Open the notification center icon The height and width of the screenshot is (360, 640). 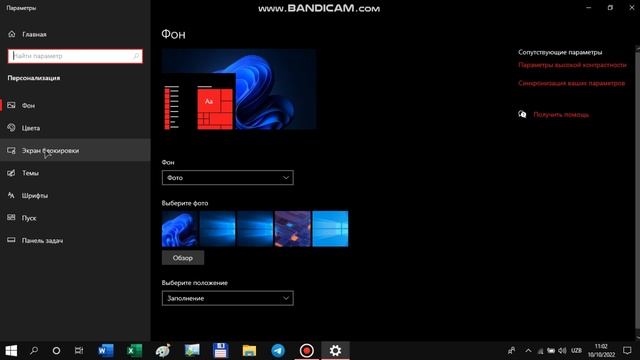click(627, 351)
